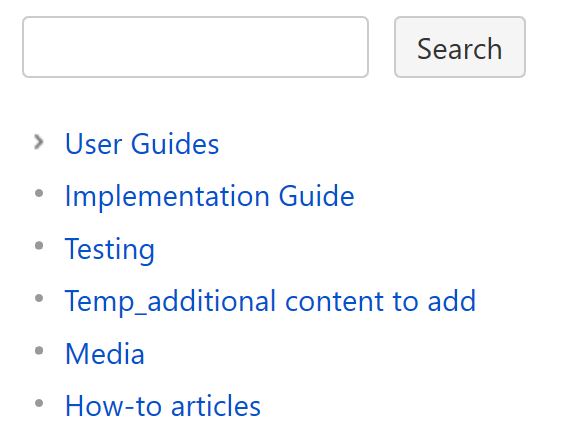Click the bullet beside Implementation Guide
Image resolution: width=579 pixels, height=444 pixels.
click(39, 193)
